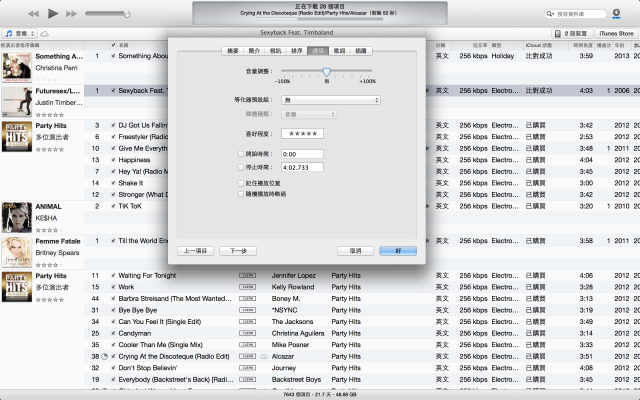Click the phone icon in the devices button
The image size is (640, 400).
click(558, 33)
